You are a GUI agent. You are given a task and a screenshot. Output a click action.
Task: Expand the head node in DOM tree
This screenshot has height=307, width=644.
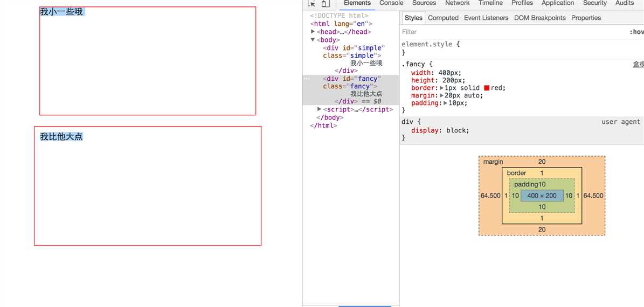click(x=313, y=32)
